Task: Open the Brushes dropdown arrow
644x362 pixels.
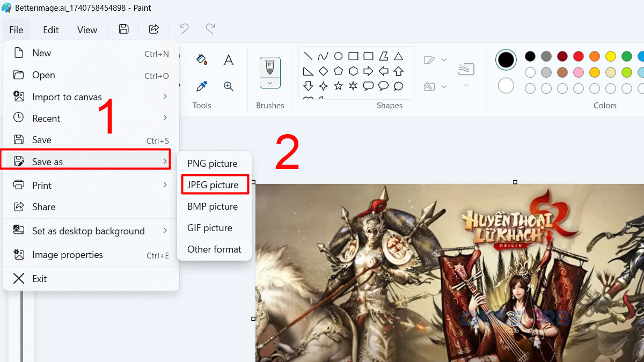Action: click(x=270, y=83)
